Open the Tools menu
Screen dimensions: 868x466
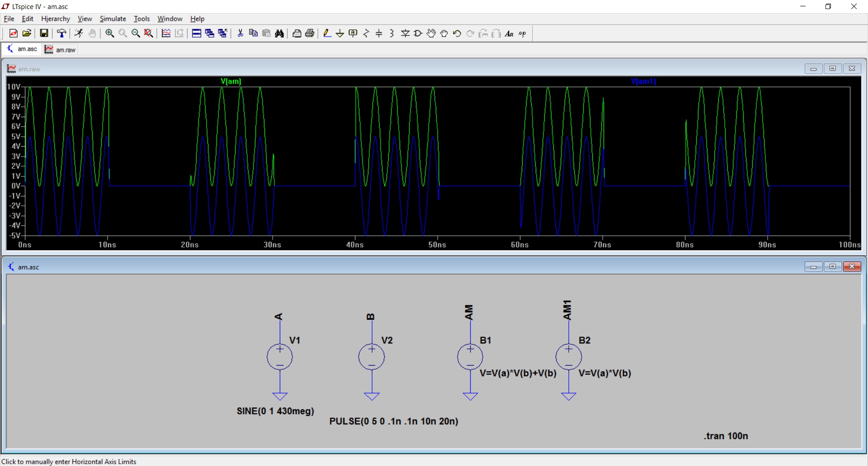pos(142,19)
